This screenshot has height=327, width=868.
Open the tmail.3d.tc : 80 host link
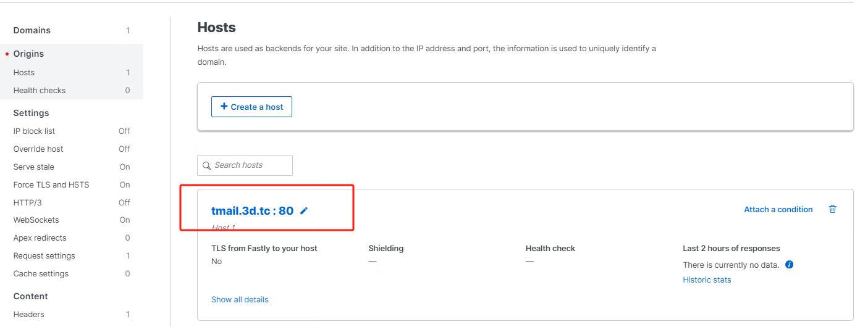252,211
